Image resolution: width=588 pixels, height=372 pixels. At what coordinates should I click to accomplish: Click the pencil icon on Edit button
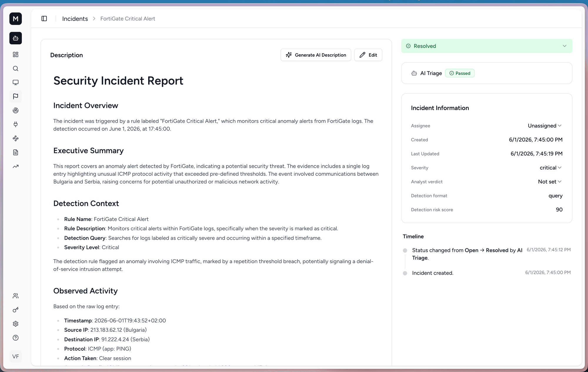click(x=363, y=55)
